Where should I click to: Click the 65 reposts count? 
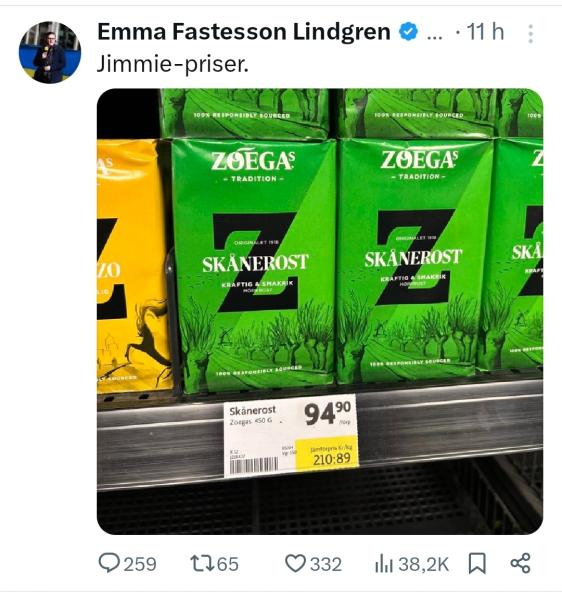tap(228, 564)
